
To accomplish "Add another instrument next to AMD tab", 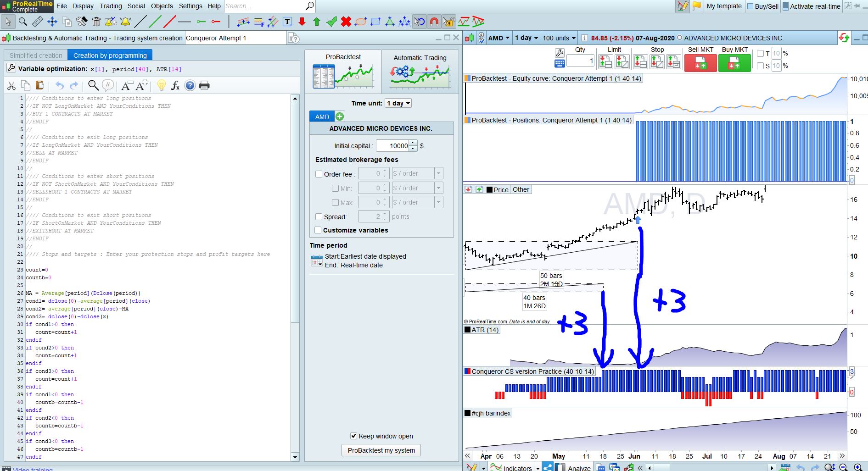I will click(340, 116).
